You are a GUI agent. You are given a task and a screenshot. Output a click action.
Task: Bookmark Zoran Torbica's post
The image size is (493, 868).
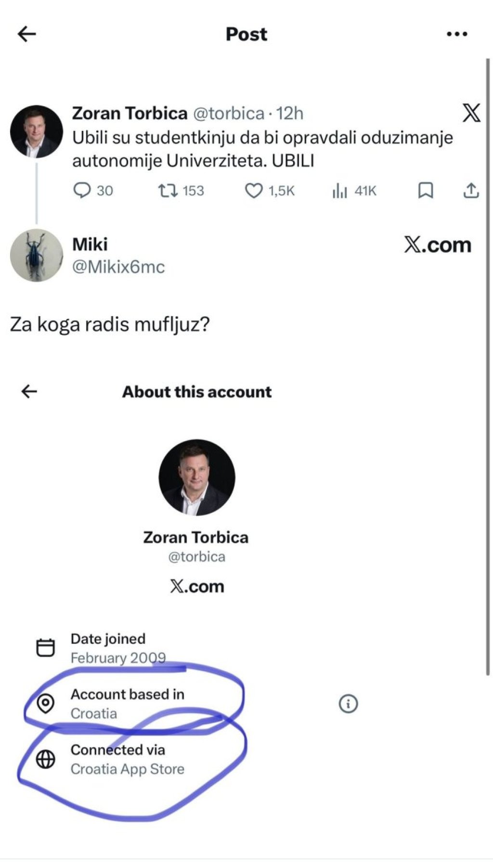(425, 191)
